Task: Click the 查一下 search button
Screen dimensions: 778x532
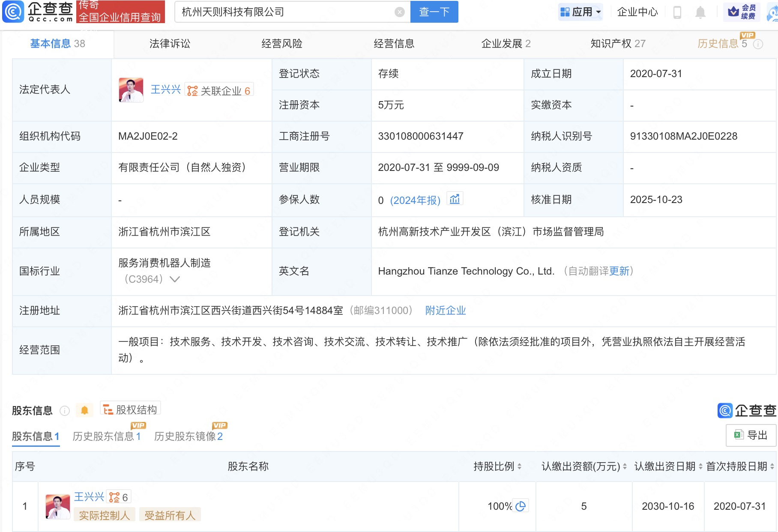Action: click(434, 12)
